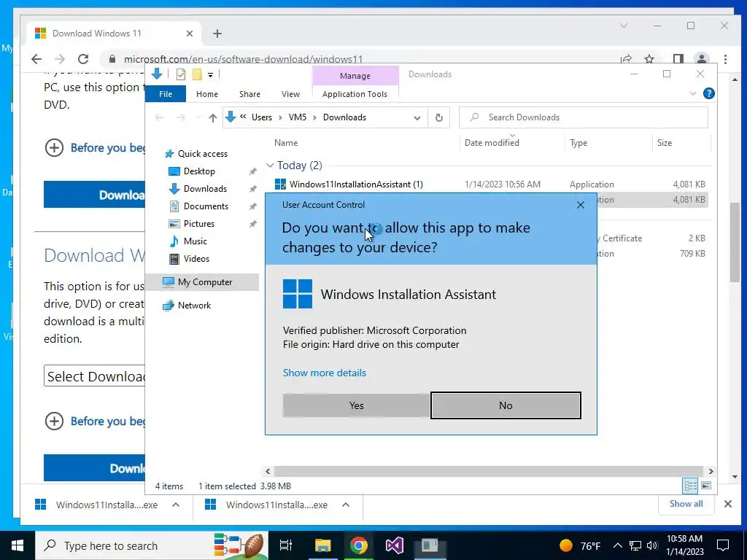
Task: Open Windows Start menu
Action: 18,545
